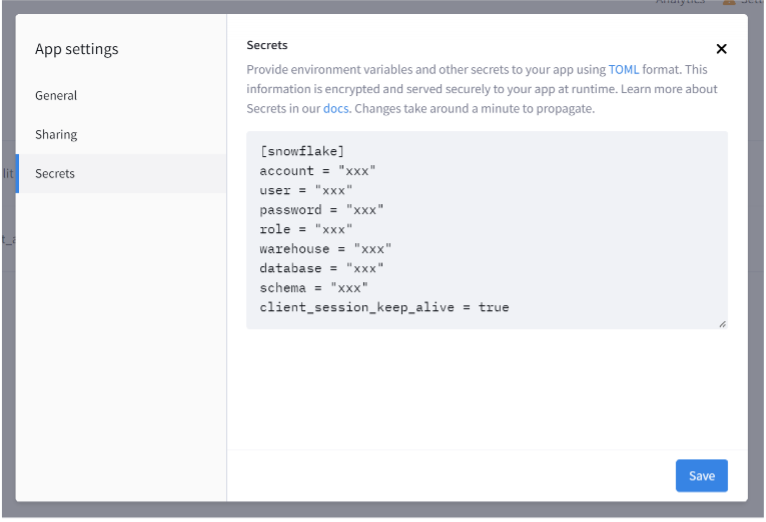Viewport: 766px width, 522px height.
Task: Open the General settings section
Action: coord(121,95)
